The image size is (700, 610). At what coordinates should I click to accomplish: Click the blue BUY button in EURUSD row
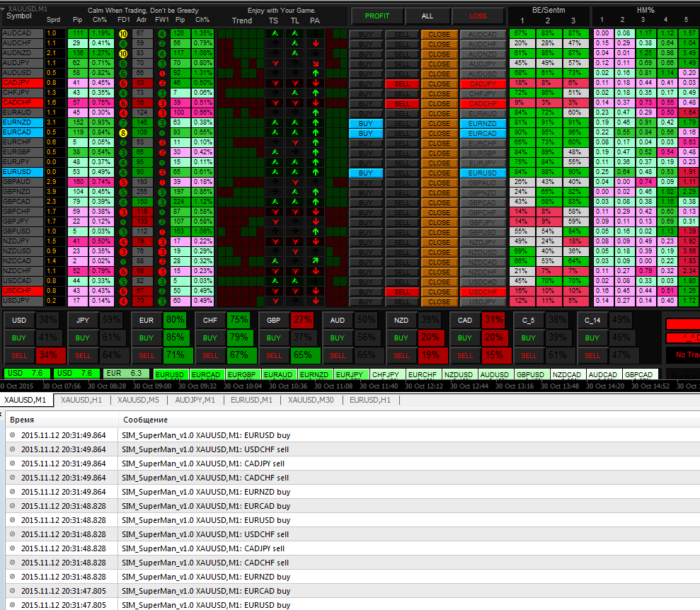pos(366,173)
